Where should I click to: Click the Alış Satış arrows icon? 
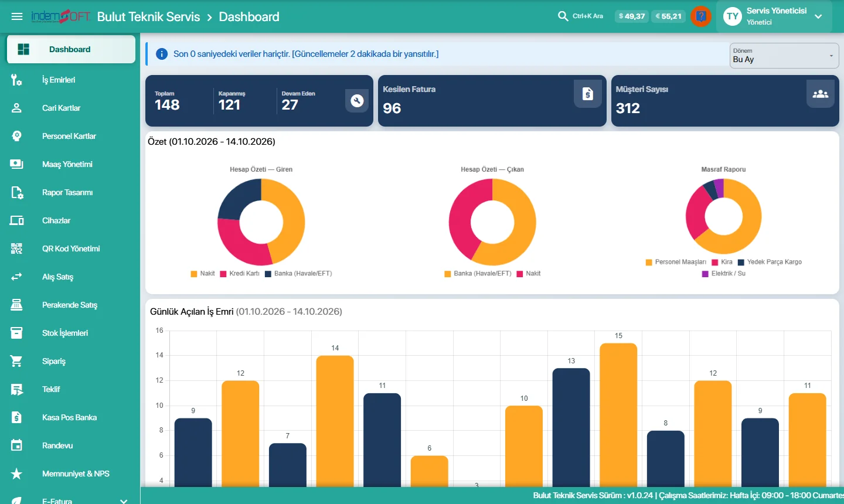[16, 277]
